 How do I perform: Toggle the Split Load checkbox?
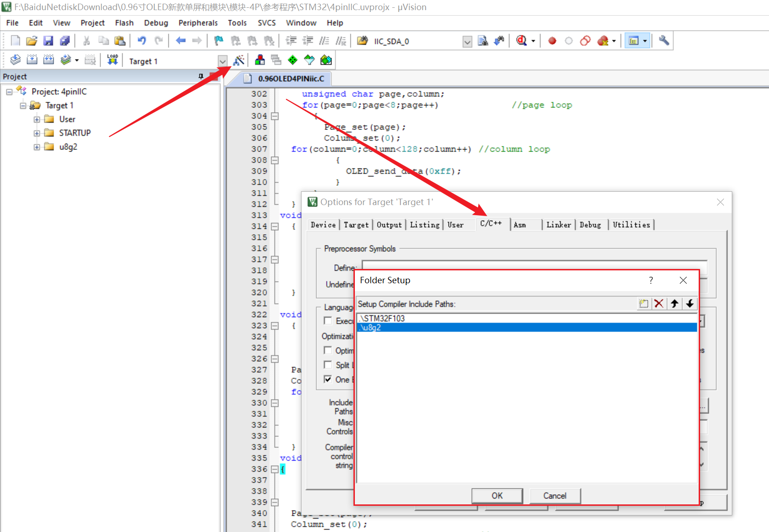point(328,365)
